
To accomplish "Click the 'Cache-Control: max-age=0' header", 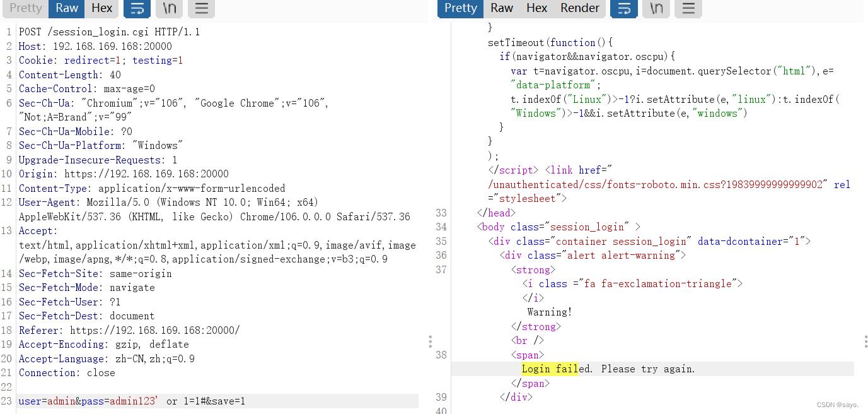I will point(87,89).
